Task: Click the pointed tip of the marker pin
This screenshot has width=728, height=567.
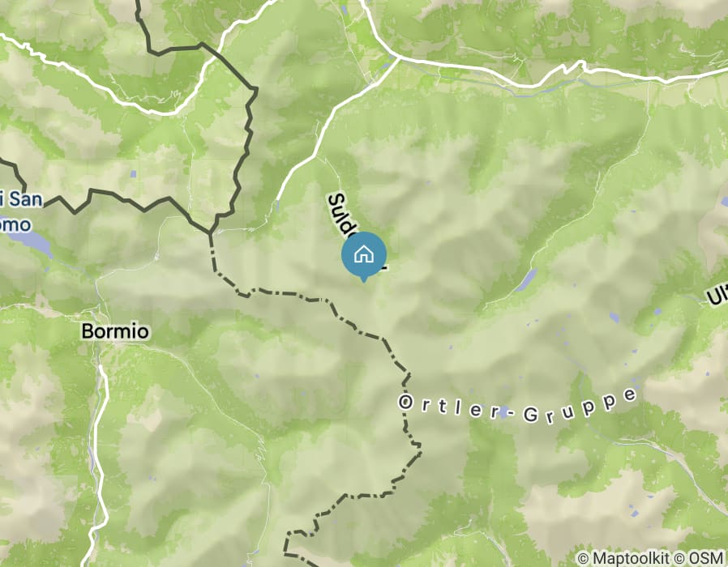Action: pos(363,280)
